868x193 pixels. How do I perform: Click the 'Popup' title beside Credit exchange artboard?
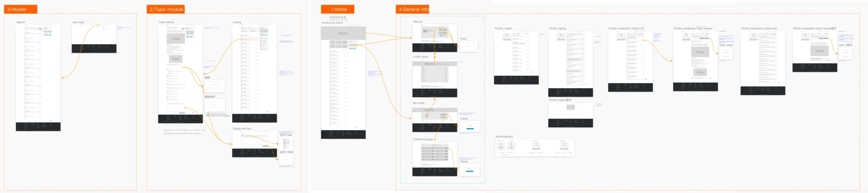(464, 161)
